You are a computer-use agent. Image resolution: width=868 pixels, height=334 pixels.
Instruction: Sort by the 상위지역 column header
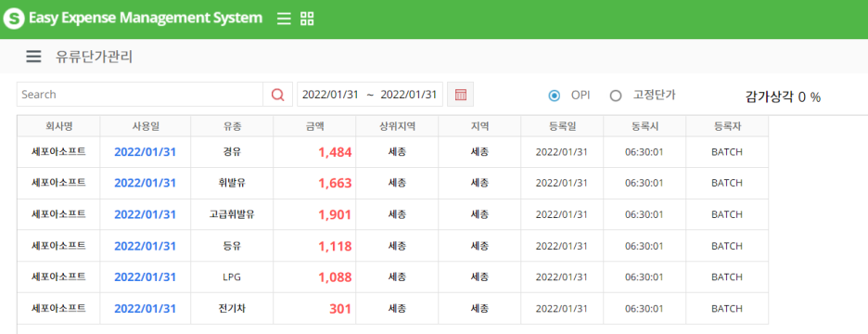click(397, 126)
